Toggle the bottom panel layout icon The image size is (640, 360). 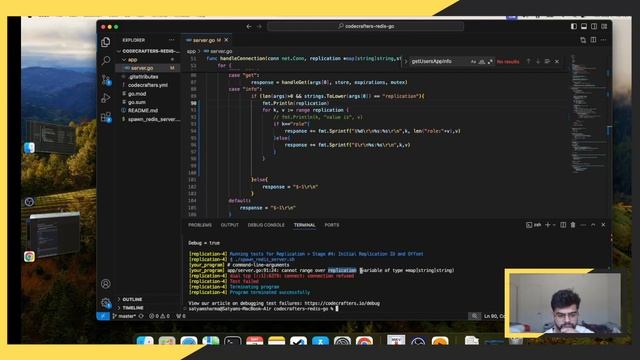click(x=584, y=27)
